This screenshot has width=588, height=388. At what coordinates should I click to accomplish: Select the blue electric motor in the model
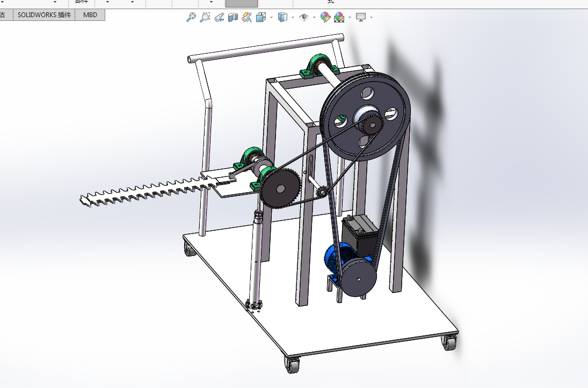click(337, 259)
